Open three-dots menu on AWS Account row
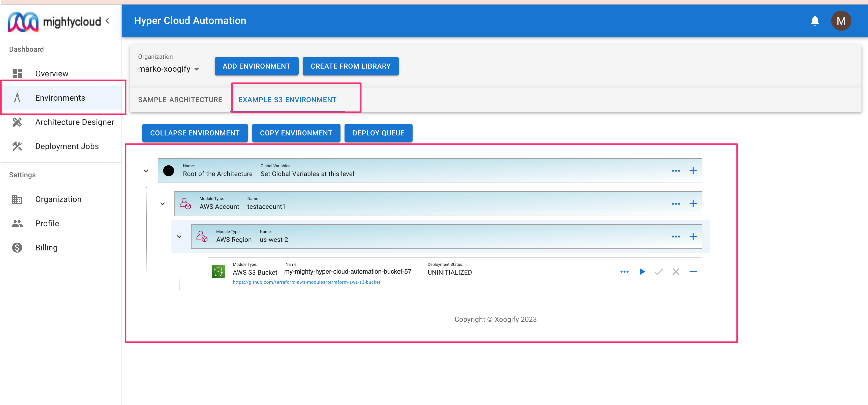The image size is (868, 405). [x=675, y=204]
